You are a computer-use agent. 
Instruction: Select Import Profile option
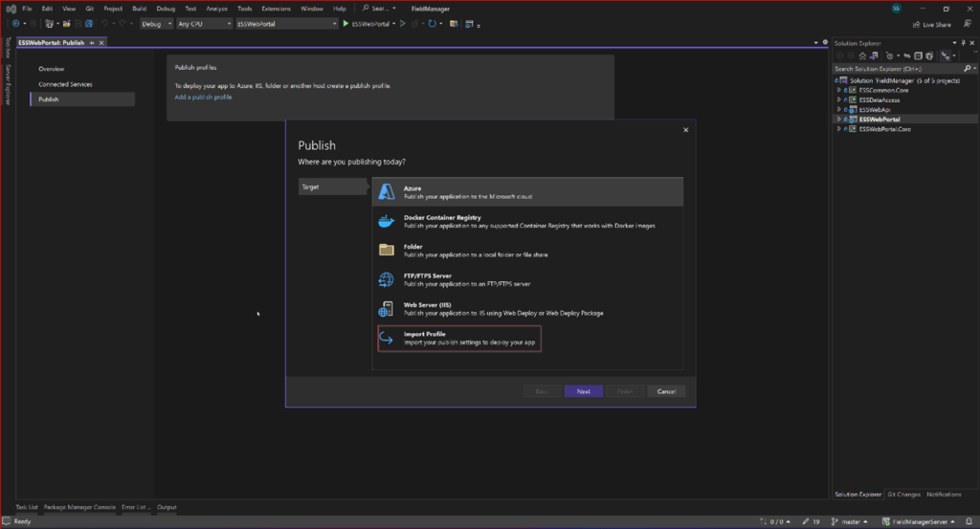click(459, 338)
